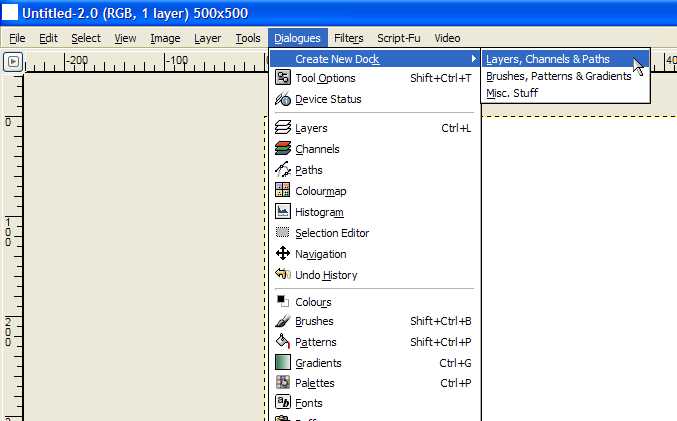Viewport: 677px width, 421px height.
Task: Open the Layer menu
Action: click(207, 38)
